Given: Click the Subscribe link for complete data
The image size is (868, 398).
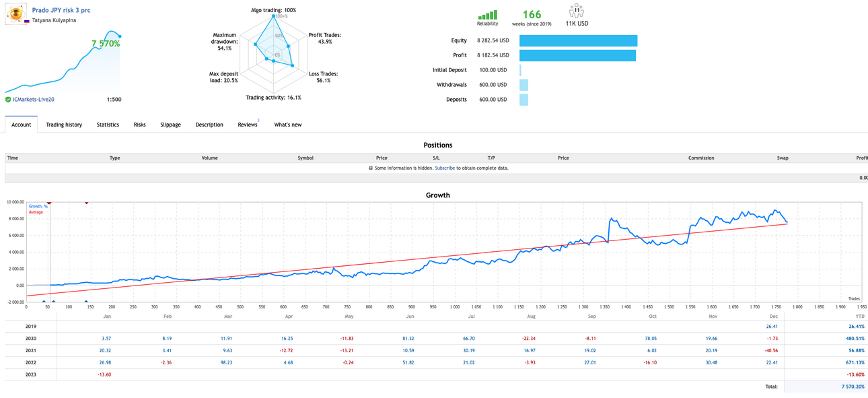Looking at the screenshot, I should click(445, 168).
